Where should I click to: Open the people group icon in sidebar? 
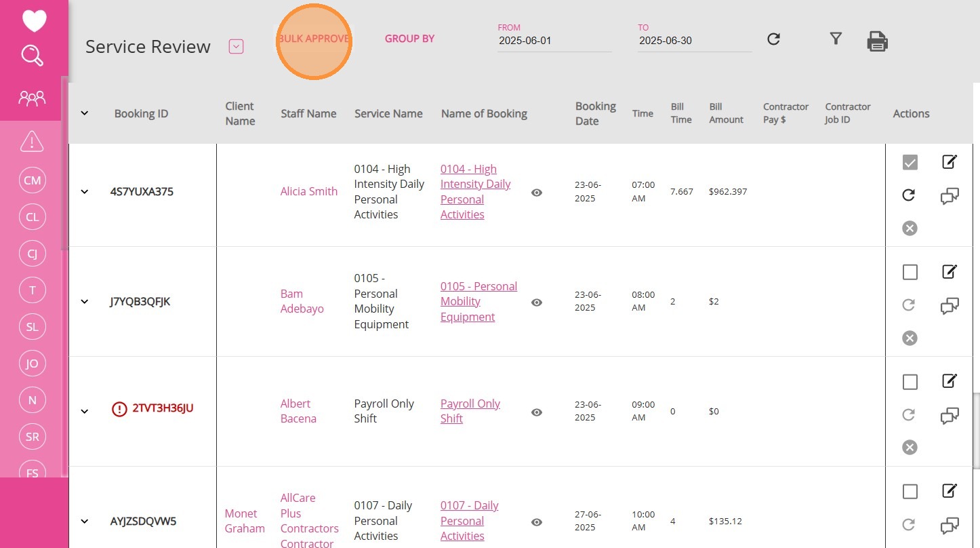(x=32, y=99)
